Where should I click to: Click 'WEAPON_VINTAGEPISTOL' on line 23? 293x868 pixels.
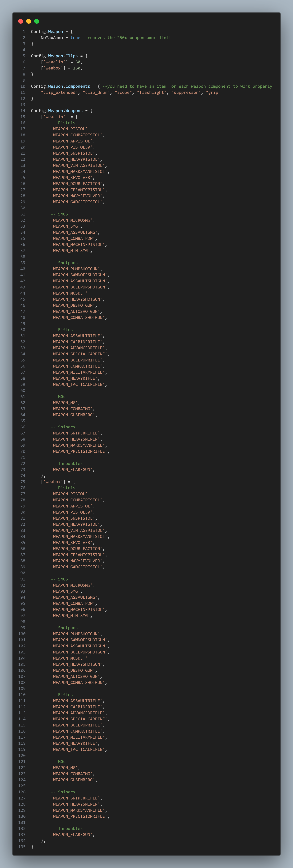[78, 165]
